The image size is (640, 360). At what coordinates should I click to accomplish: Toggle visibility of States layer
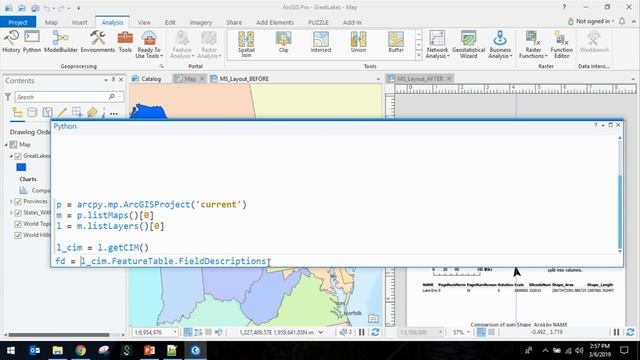click(x=18, y=213)
